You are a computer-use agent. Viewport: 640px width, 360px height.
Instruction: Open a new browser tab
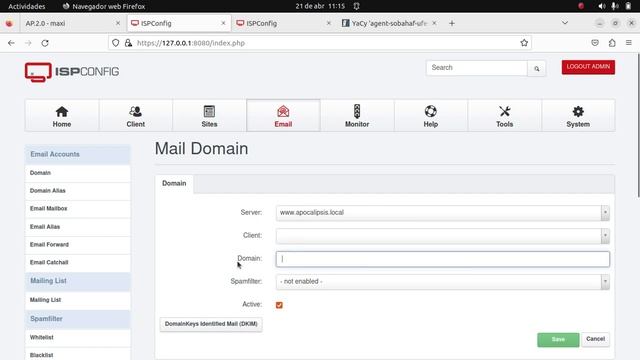[452, 23]
